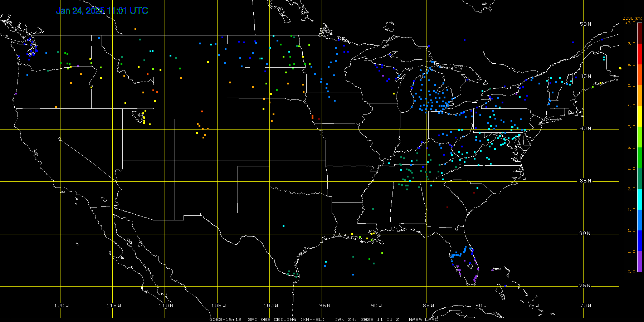This screenshot has width=644, height=322.
Task: Click the '50 N' latitude label
Action: (x=585, y=24)
